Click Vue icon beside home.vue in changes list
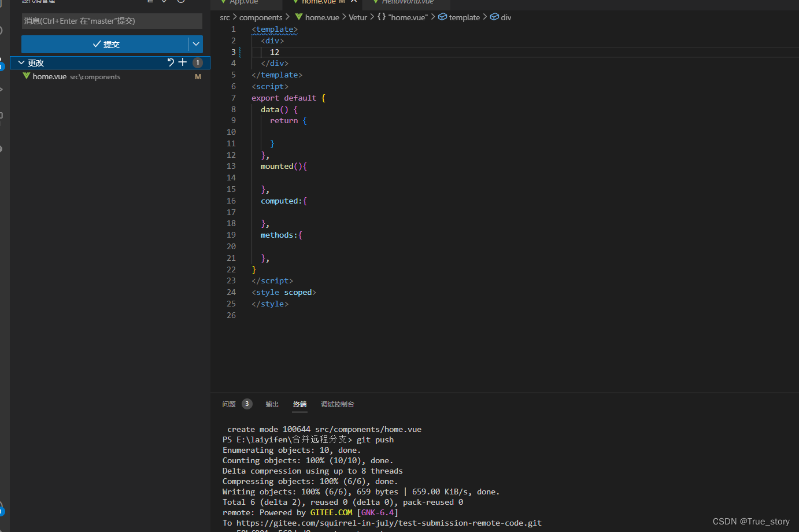This screenshot has height=532, width=799. [x=27, y=76]
